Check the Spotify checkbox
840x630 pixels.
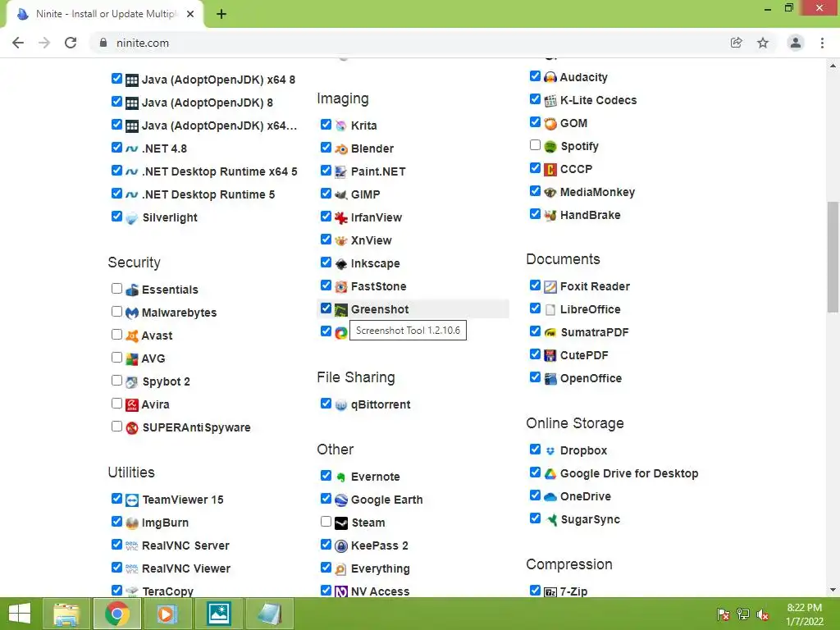(535, 145)
